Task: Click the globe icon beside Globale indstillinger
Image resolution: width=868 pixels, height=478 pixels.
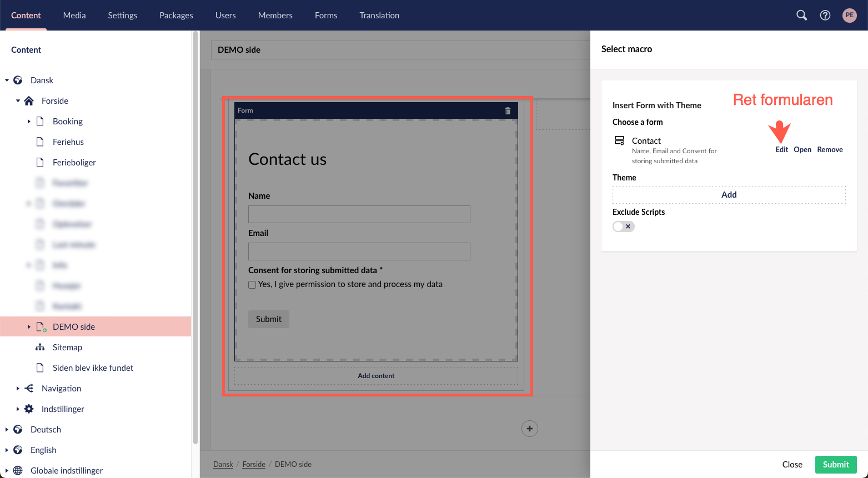Action: 18,470
